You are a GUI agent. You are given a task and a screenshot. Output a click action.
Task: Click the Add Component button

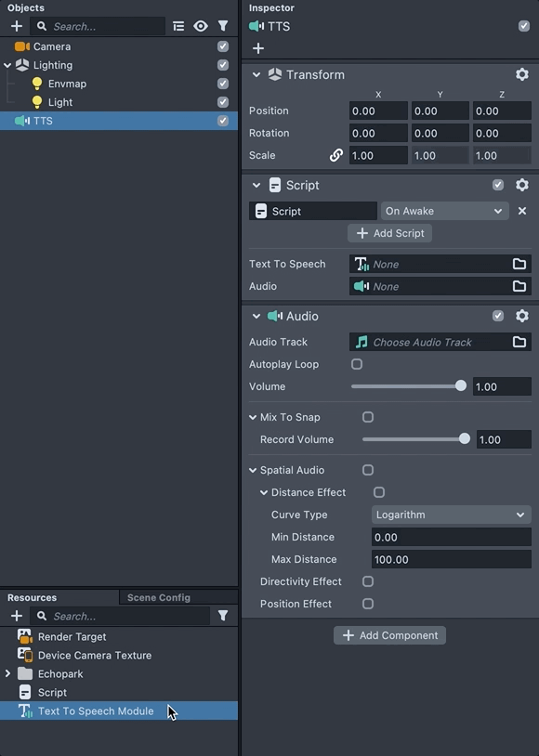tap(389, 635)
